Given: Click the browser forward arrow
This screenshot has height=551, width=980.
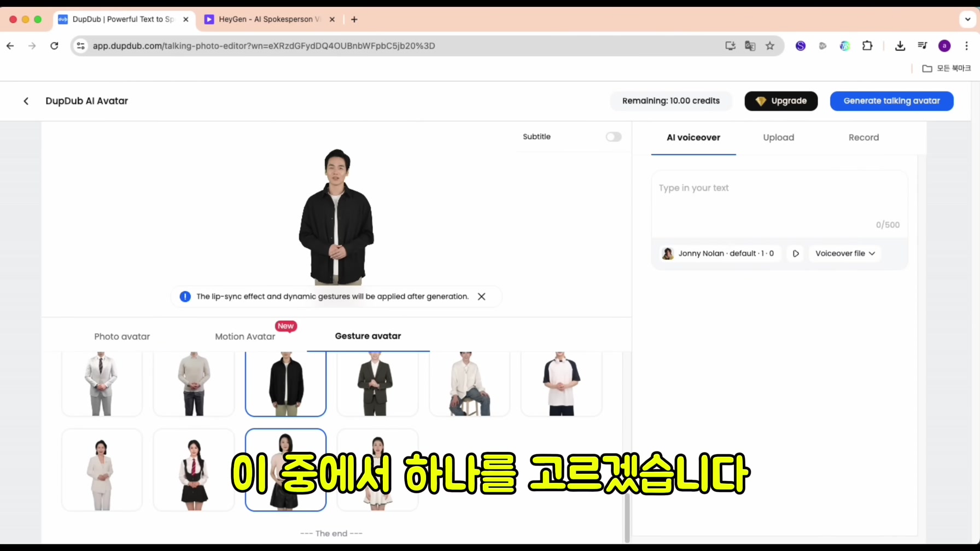Looking at the screenshot, I should [32, 46].
